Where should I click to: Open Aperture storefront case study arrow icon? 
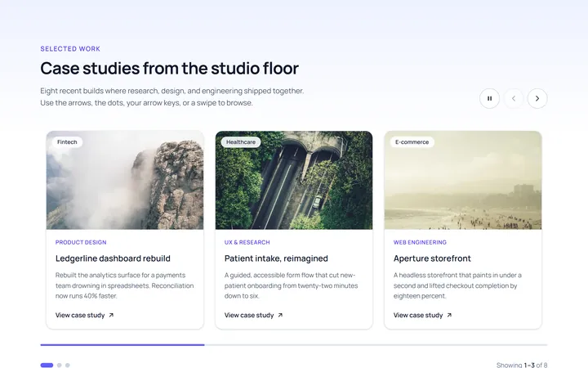[449, 315]
